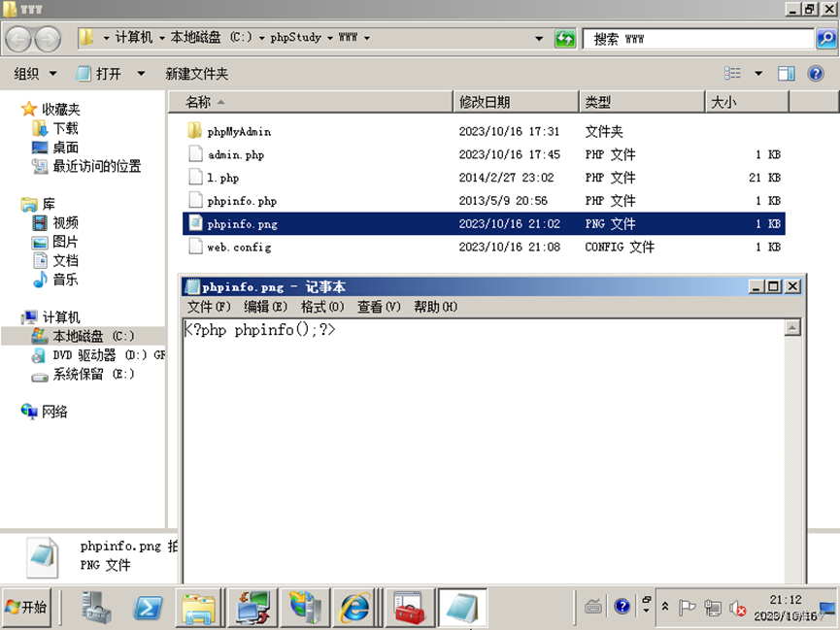This screenshot has width=840, height=630.
Task: Select 桌面 in the navigation pane
Action: pos(65,148)
